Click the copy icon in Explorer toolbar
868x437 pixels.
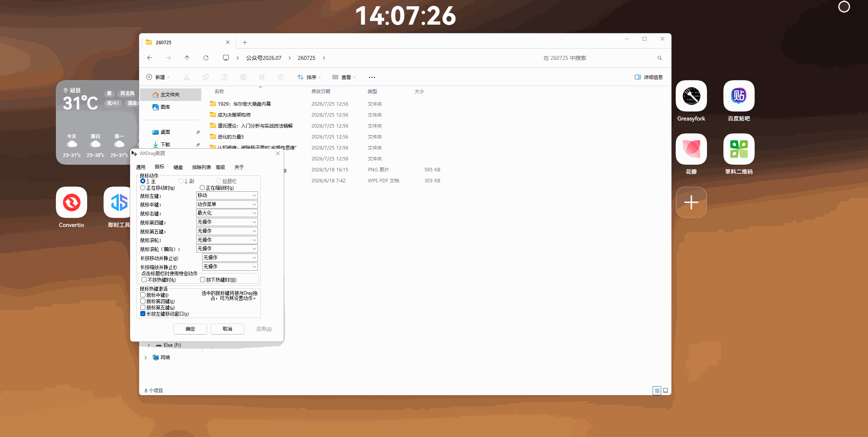point(206,77)
